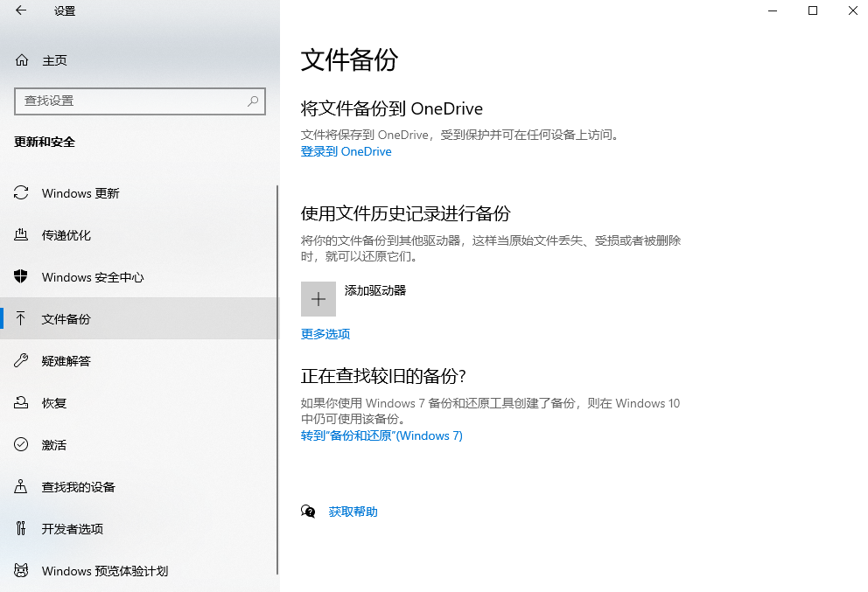Click the plus button to add a drive
Viewport: 868px width, 592px height.
318,299
